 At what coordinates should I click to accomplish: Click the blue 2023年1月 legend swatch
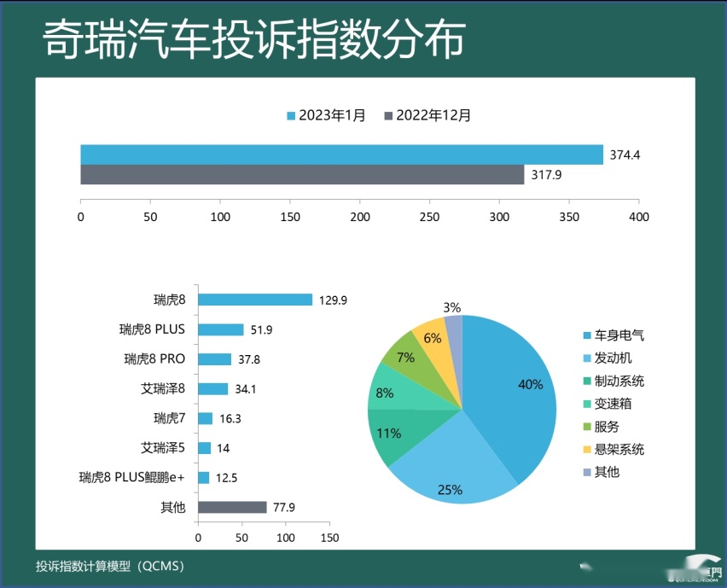(291, 116)
